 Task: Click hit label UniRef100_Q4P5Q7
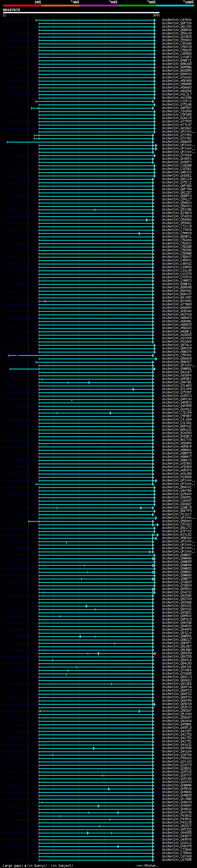point(176,108)
